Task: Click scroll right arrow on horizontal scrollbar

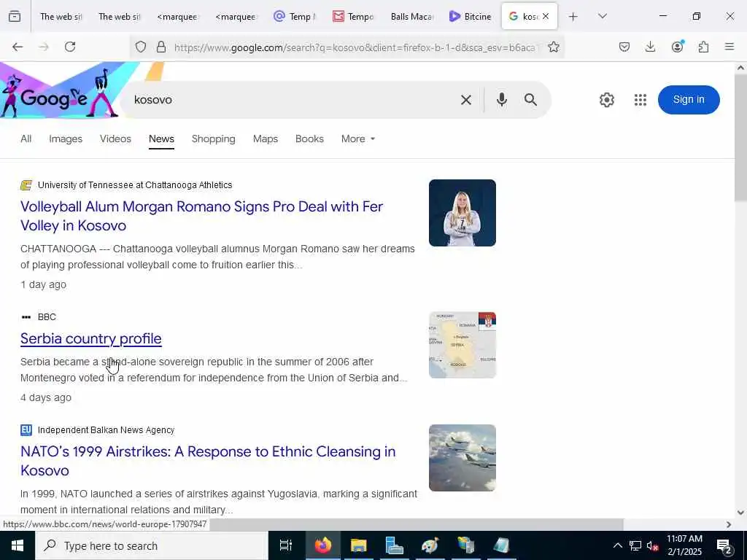Action: pos(729,524)
